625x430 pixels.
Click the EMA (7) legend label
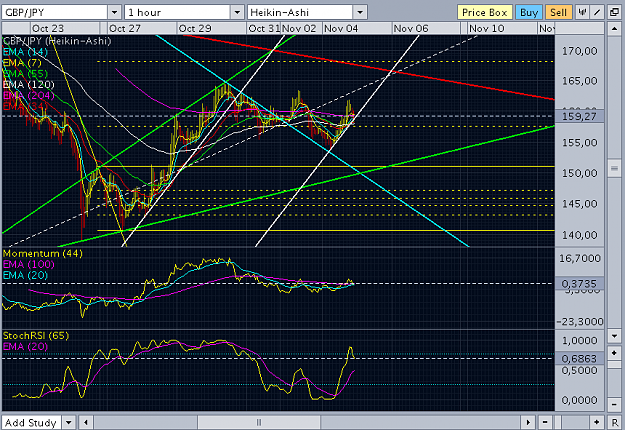point(22,63)
